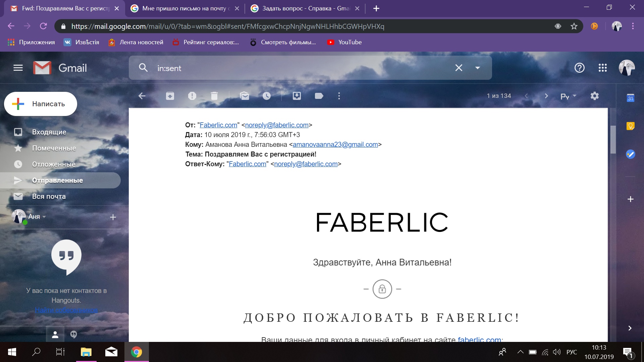Open a new browser tab
The width and height of the screenshot is (644, 362).
click(376, 8)
